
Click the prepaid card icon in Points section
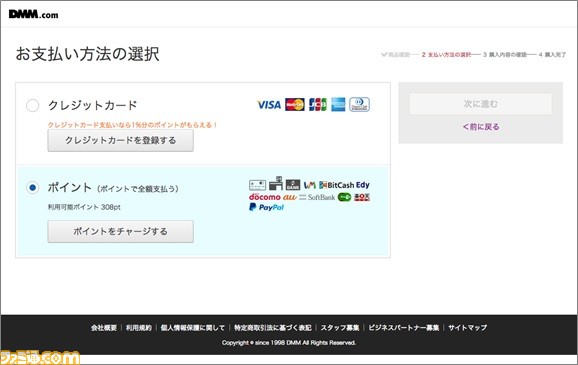[257, 185]
